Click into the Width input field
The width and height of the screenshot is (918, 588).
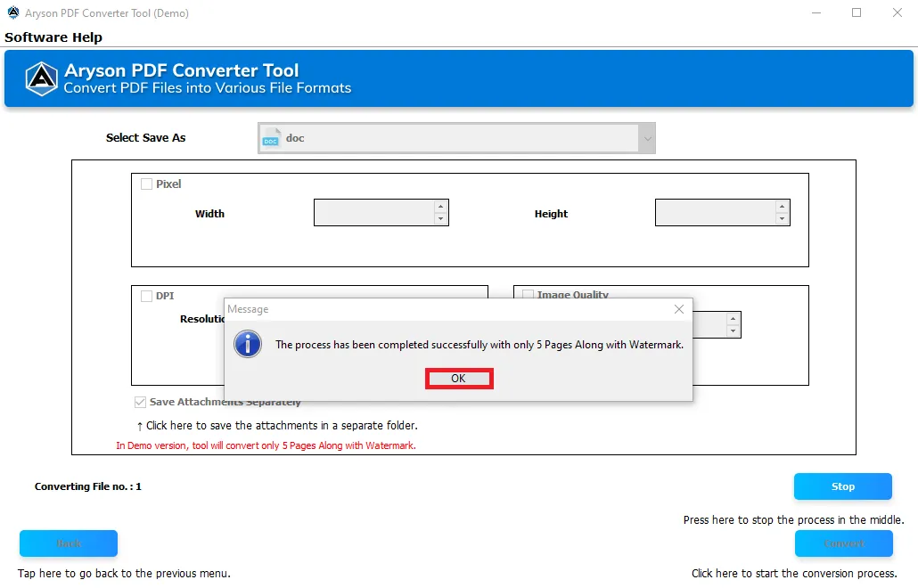[x=374, y=212]
